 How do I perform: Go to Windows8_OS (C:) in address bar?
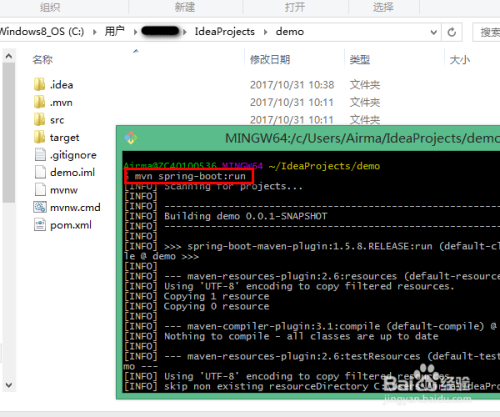pyautogui.click(x=42, y=32)
